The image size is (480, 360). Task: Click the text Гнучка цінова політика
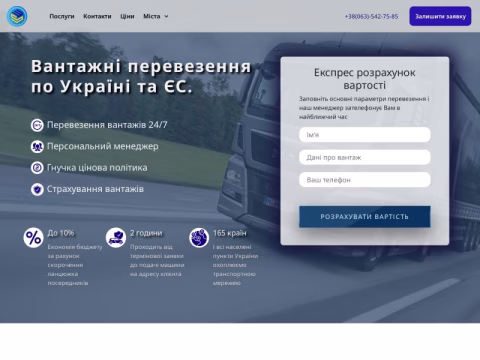coord(97,168)
